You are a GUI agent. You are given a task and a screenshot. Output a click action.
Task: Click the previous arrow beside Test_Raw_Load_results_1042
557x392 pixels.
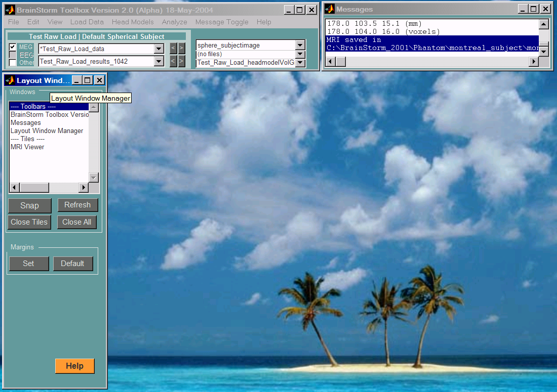(173, 61)
